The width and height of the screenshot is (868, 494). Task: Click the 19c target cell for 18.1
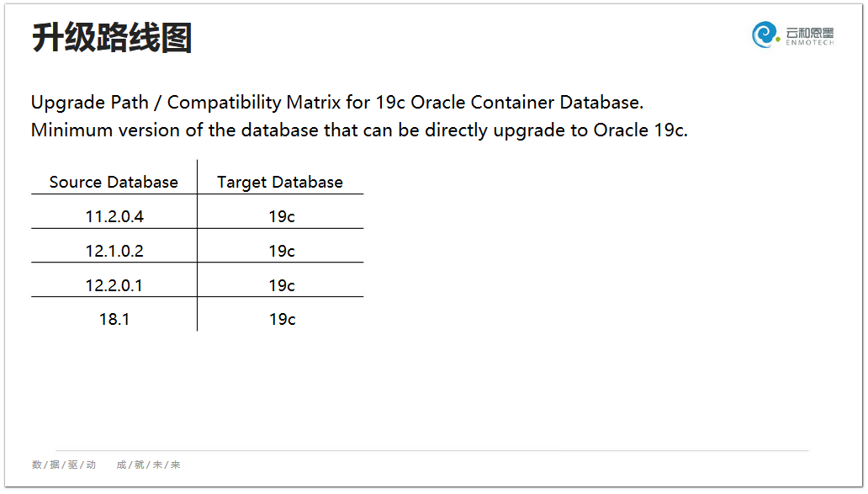(x=283, y=319)
